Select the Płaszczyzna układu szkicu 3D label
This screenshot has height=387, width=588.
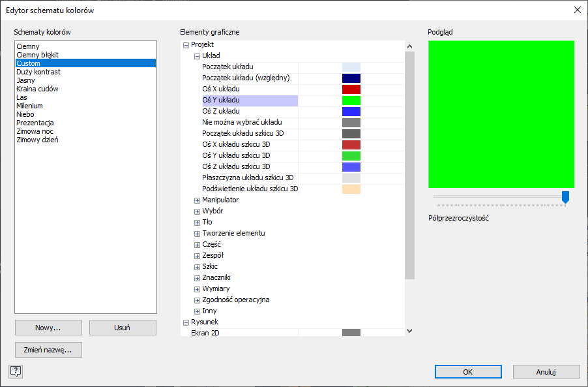[248, 178]
